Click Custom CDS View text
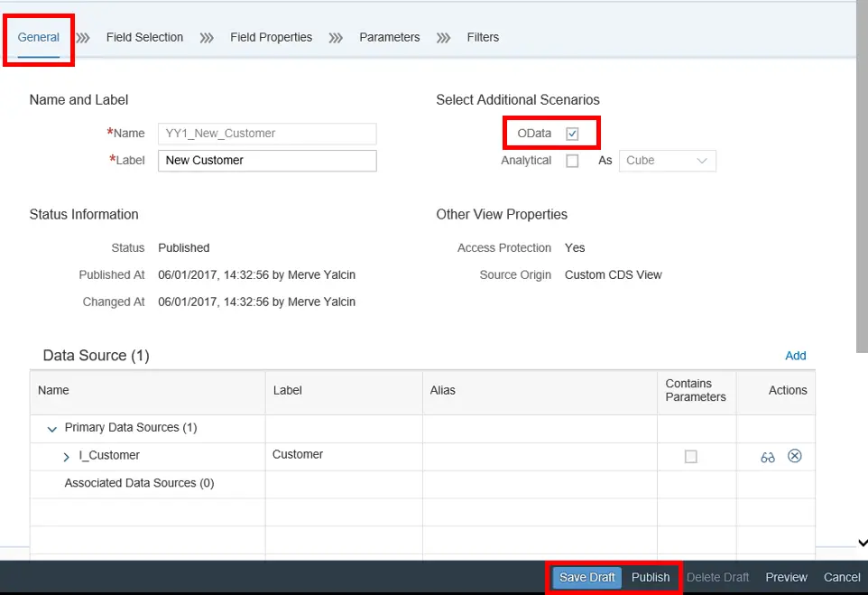This screenshot has width=868, height=595. [614, 274]
